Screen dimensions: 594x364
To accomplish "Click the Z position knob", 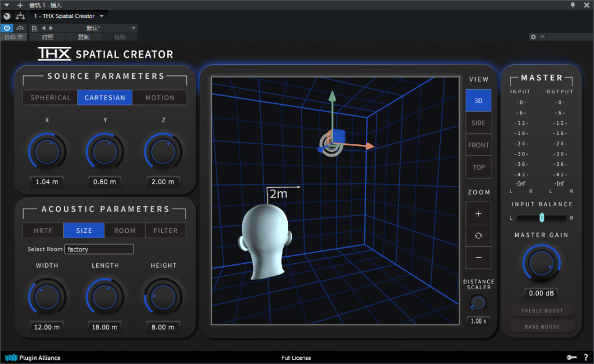I will (x=163, y=152).
